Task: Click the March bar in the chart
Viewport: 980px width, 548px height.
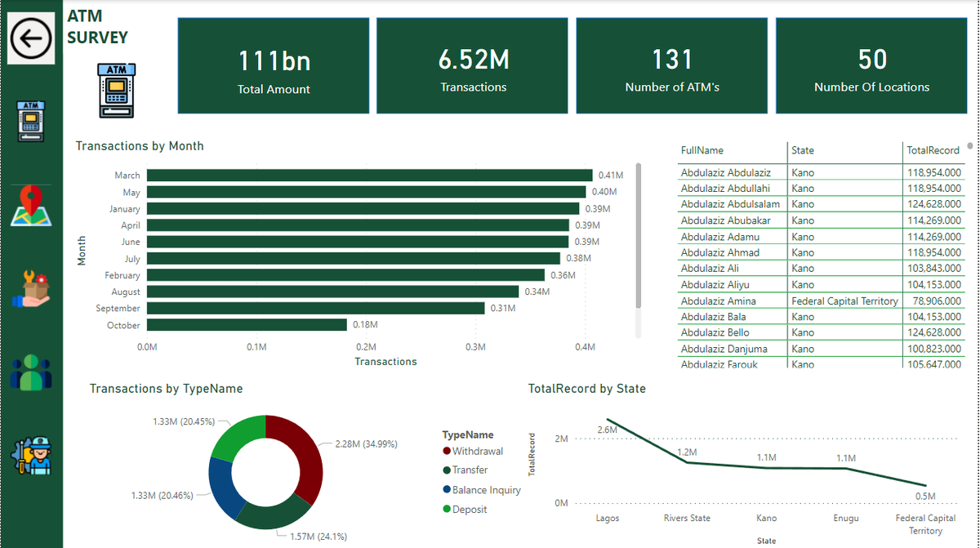Action: point(370,175)
